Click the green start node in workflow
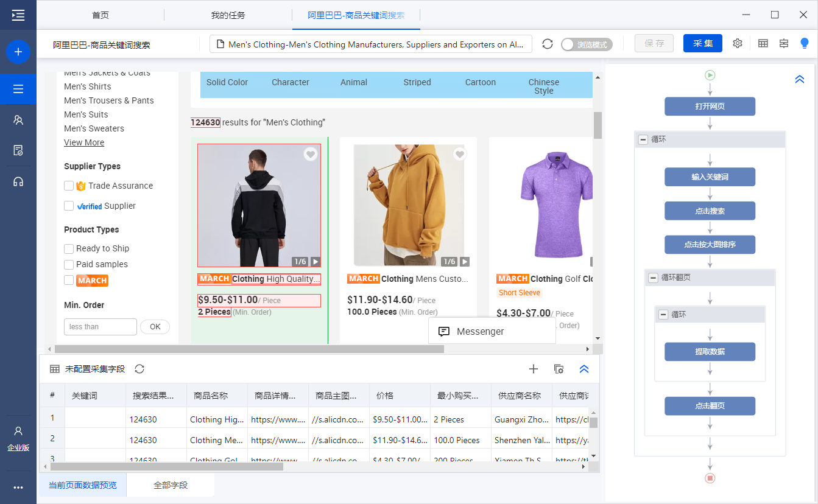The height and width of the screenshot is (504, 818). 710,75
